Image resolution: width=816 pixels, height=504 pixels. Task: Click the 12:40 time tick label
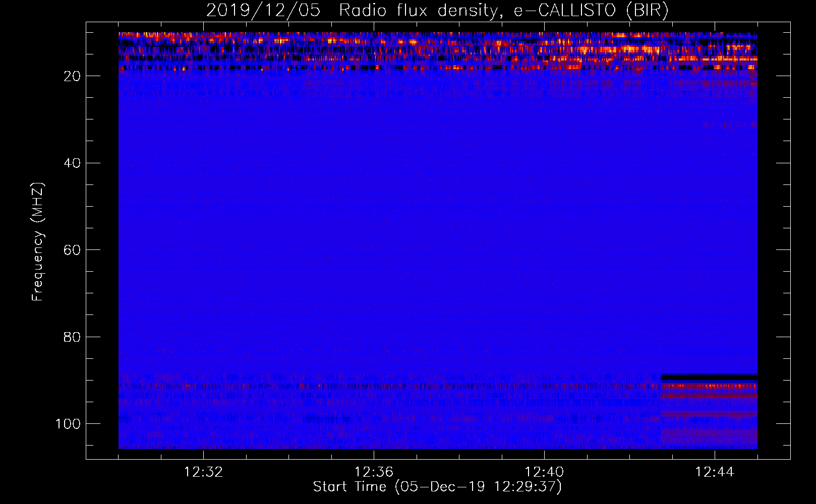[x=544, y=472]
